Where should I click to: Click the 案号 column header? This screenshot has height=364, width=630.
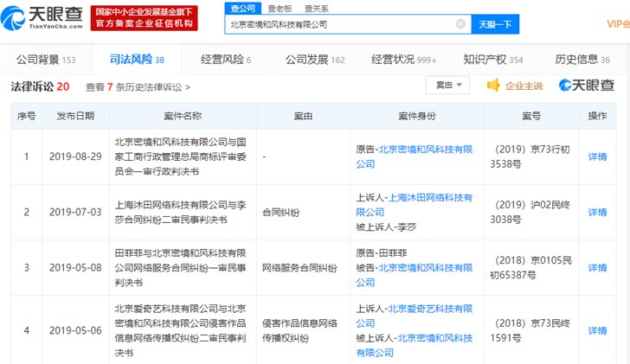(531, 116)
